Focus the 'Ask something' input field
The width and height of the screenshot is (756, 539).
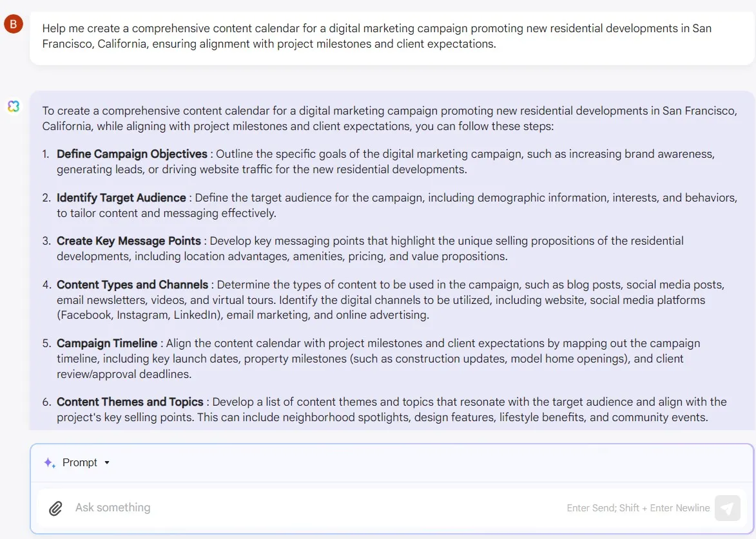(309, 507)
